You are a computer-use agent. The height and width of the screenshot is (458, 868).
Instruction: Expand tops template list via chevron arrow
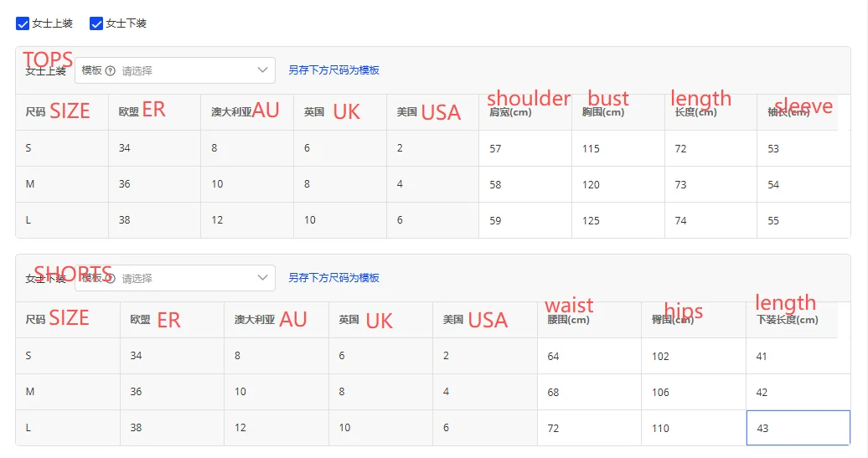[x=262, y=70]
